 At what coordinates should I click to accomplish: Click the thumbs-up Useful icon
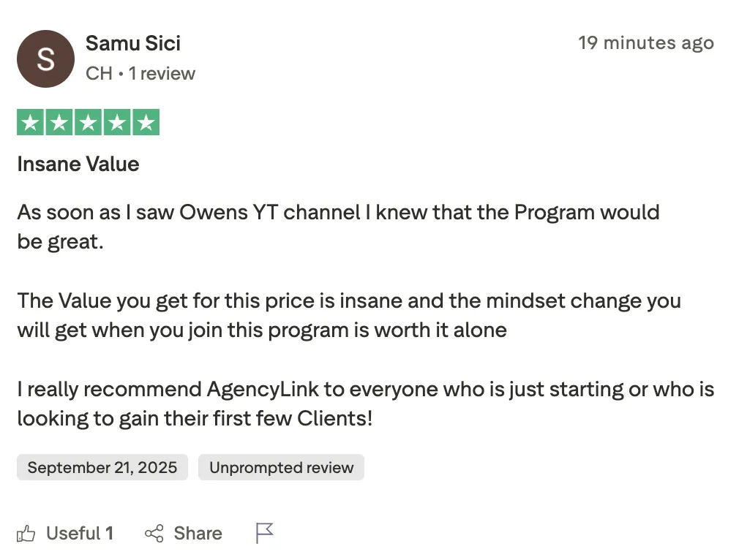(26, 534)
